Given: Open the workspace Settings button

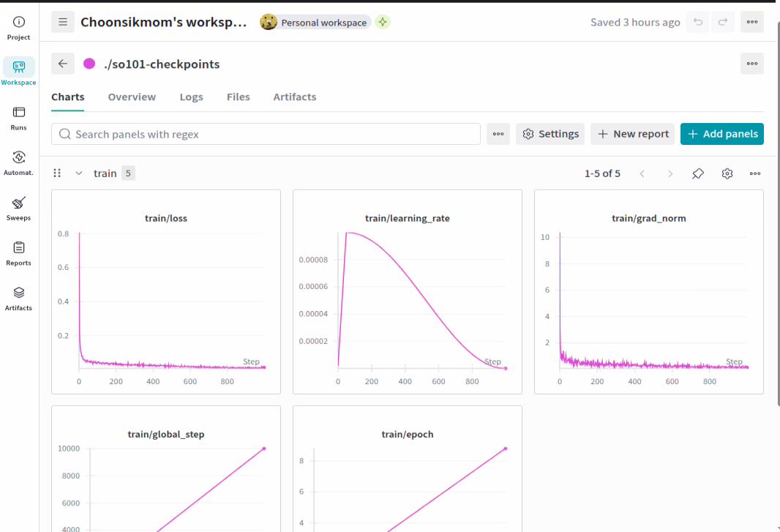Looking at the screenshot, I should pos(550,134).
